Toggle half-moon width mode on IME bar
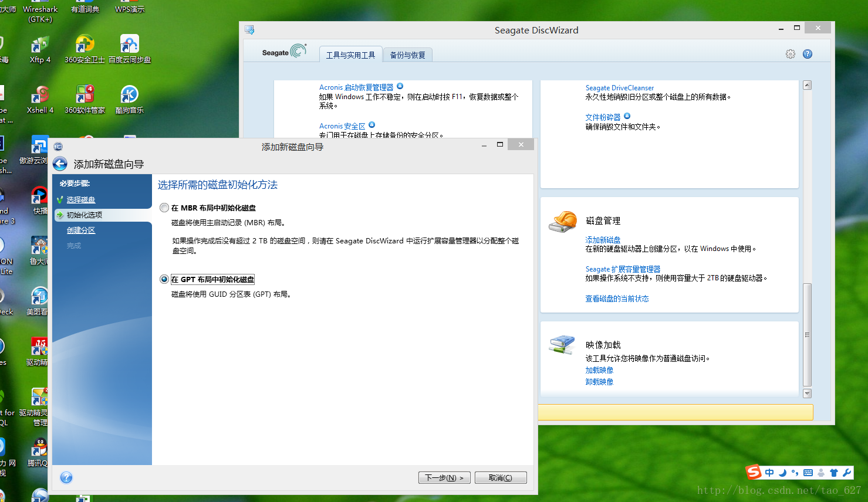868x502 pixels. [x=782, y=473]
